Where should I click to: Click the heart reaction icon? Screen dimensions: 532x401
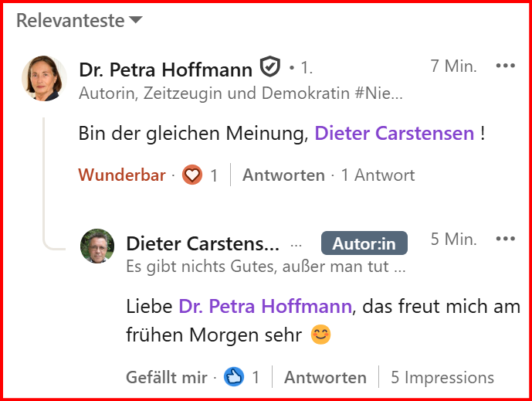[x=192, y=175]
